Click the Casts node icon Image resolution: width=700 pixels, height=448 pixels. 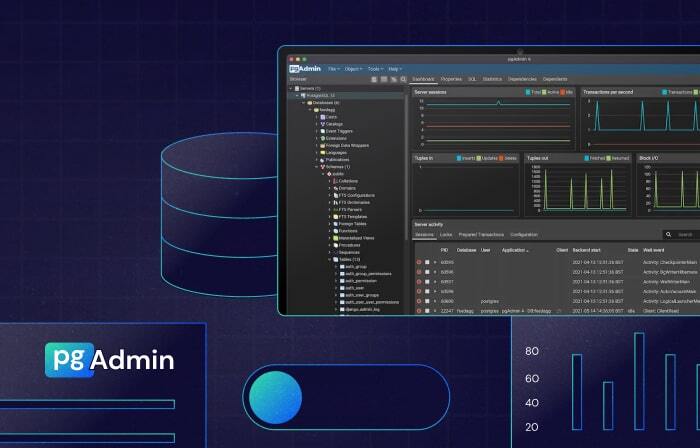pos(322,117)
